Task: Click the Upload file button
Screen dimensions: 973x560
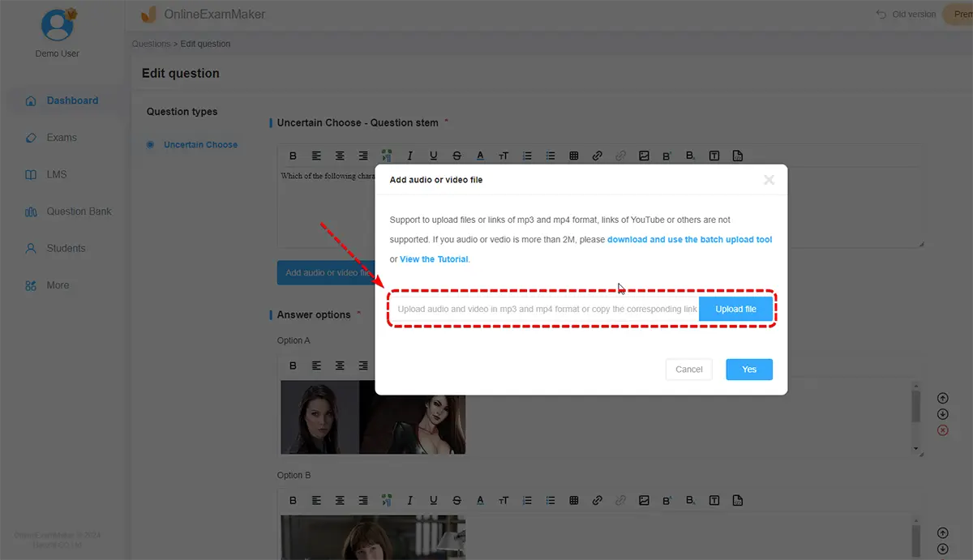Action: (x=735, y=309)
